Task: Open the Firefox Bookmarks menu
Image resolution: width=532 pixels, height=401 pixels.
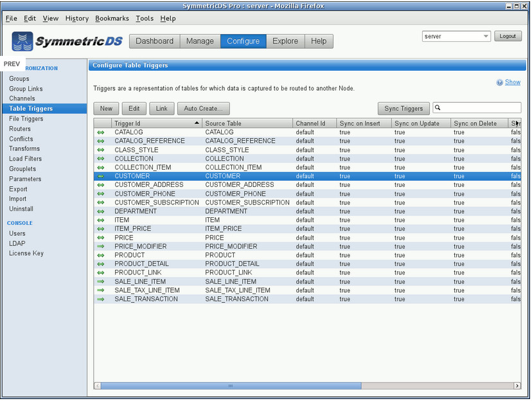Action: click(x=112, y=19)
